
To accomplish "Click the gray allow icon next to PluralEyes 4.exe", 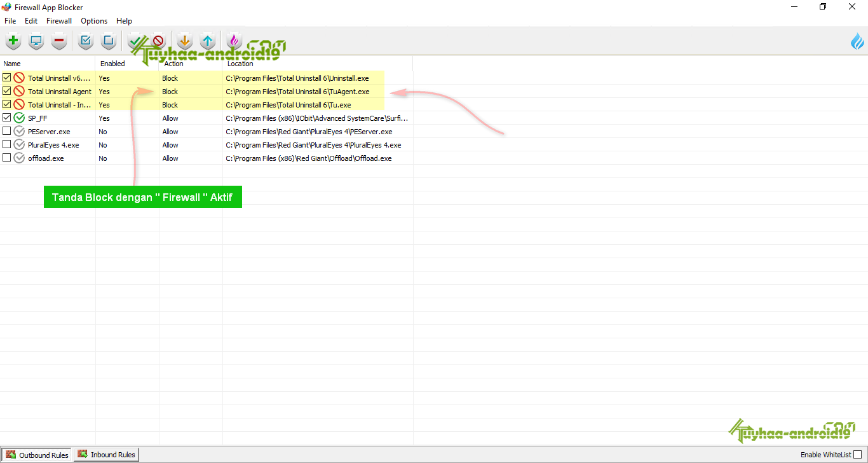I will tap(19, 145).
